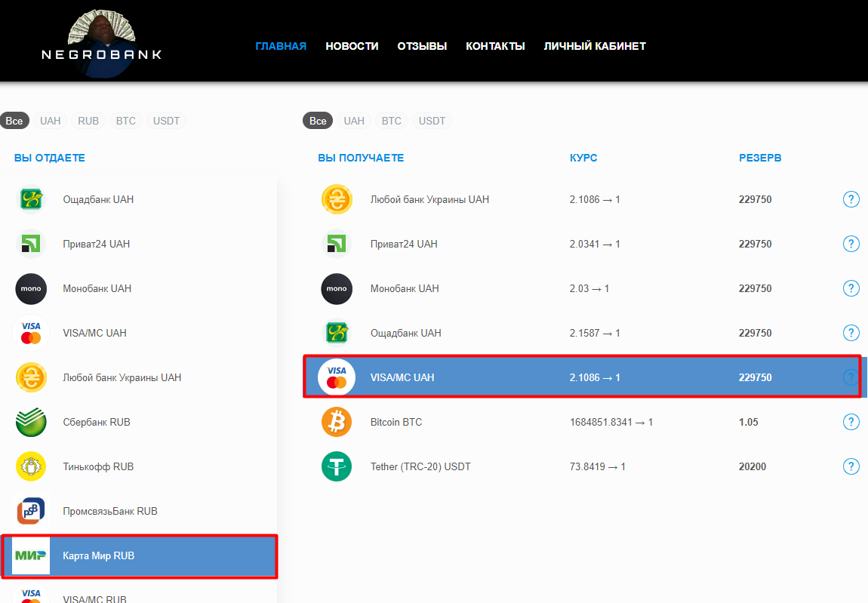Click the РЕЗЕРВ column header
The height and width of the screenshot is (603, 868).
[760, 158]
